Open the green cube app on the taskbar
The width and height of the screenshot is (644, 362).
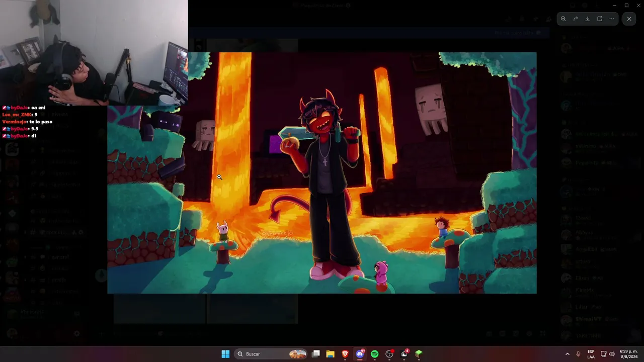pos(419,354)
